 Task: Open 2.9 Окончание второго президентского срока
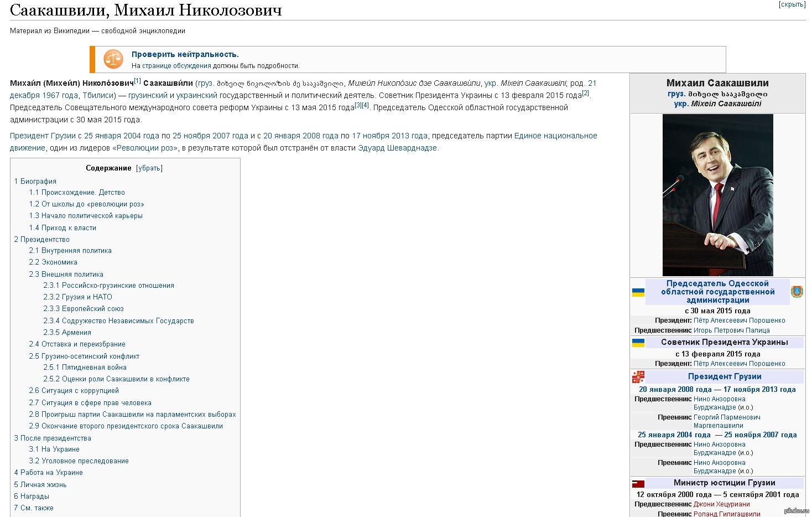(x=126, y=426)
